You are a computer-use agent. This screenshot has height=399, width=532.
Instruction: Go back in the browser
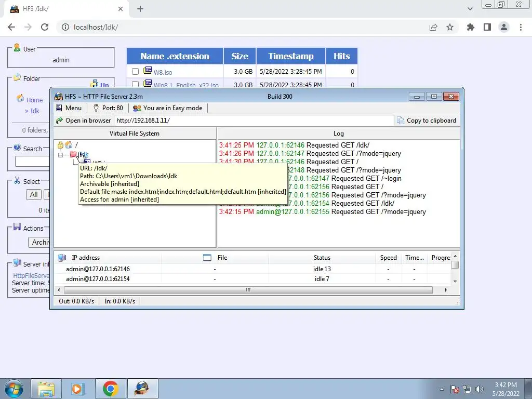[x=11, y=27]
